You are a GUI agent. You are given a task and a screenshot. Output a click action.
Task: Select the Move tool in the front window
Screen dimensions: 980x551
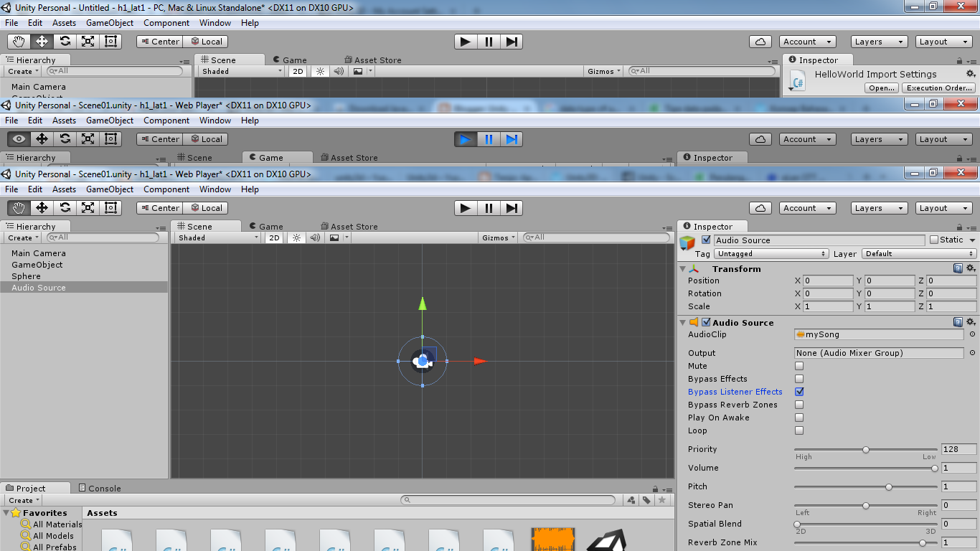pos(42,208)
